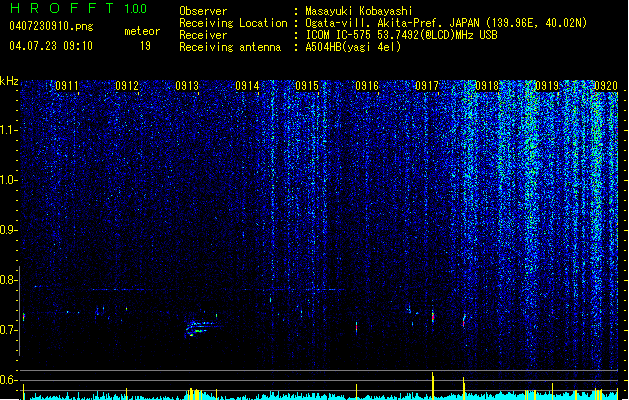Click the date stamp 04.07.23 09:10
This screenshot has width=629, height=400.
[x=51, y=46]
